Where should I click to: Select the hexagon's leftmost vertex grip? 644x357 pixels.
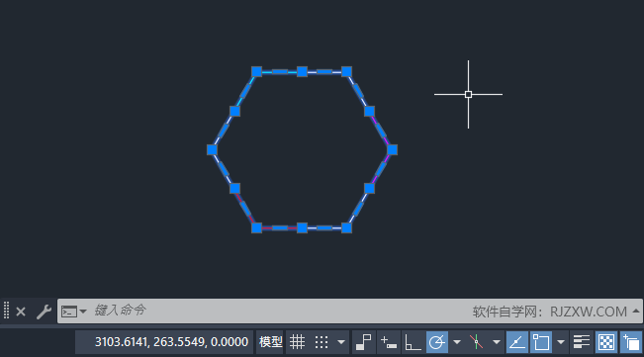(212, 149)
